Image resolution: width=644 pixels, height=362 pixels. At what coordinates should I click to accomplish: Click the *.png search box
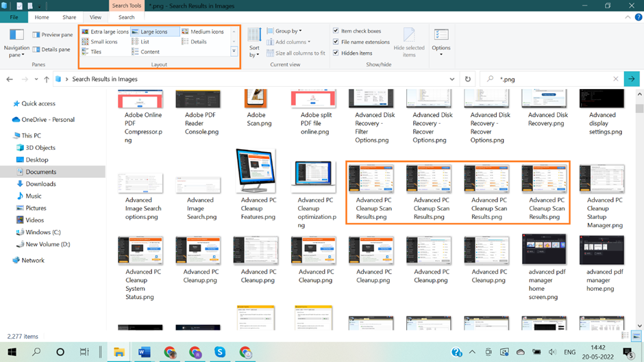[x=552, y=79]
